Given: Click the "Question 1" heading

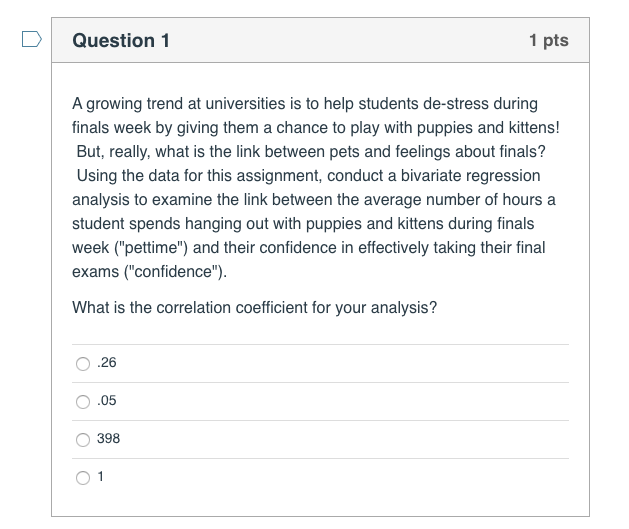Looking at the screenshot, I should pos(121,41).
